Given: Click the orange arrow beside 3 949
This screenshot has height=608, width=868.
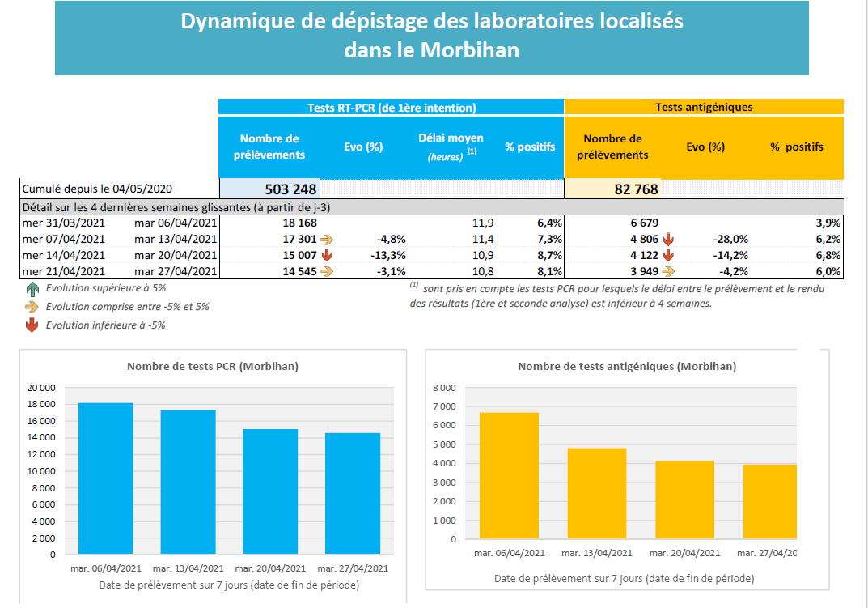Looking at the screenshot, I should click(x=668, y=271).
